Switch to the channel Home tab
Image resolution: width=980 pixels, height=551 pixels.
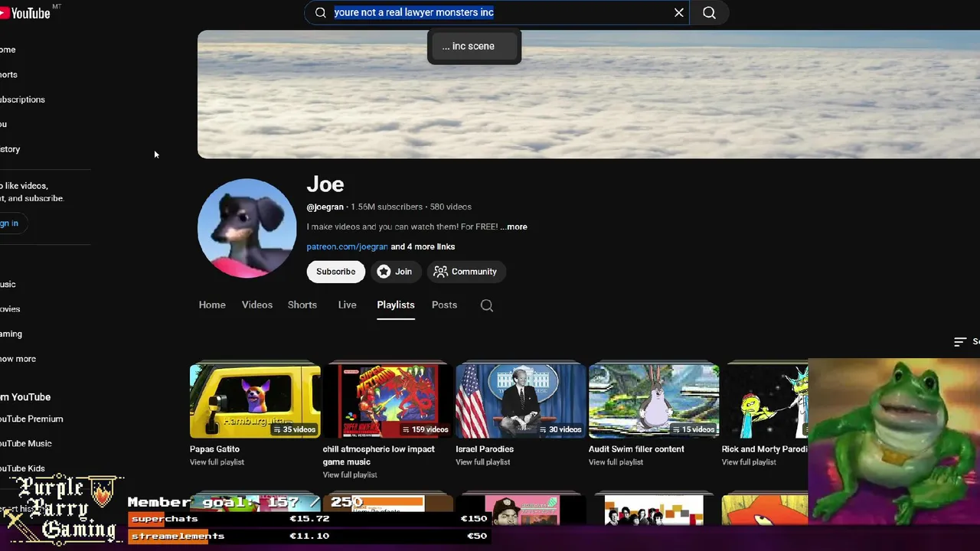(212, 305)
